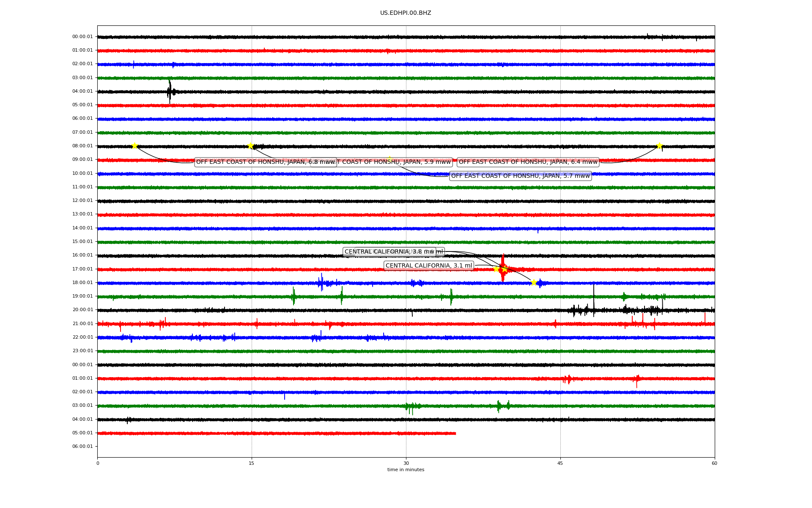
Task: Click the Central California 3.1 ml label
Action: (x=428, y=266)
